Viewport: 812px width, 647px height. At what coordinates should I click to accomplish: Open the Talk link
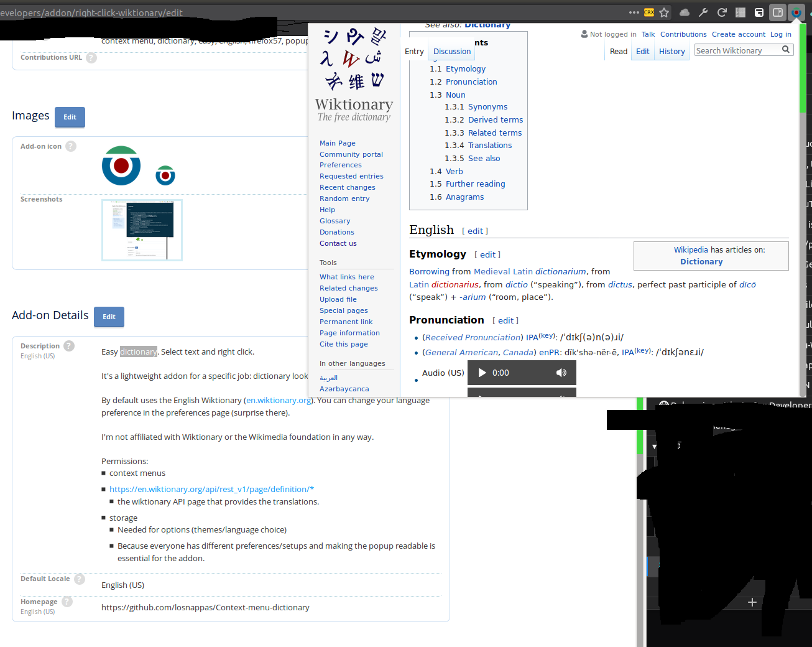pyautogui.click(x=648, y=35)
